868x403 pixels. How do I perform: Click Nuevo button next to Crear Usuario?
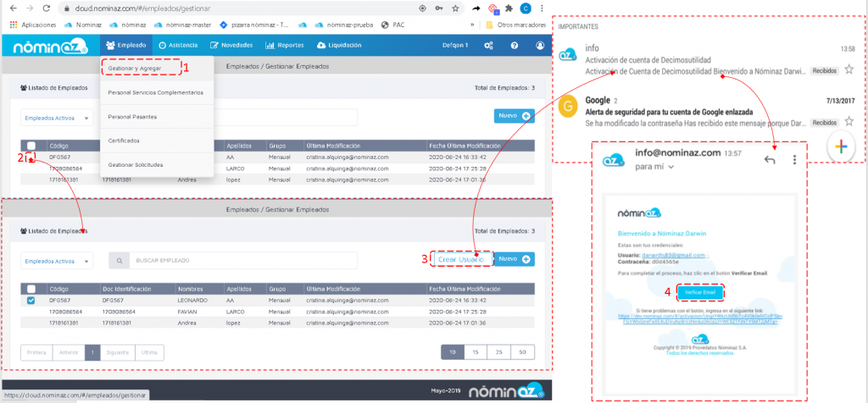[x=515, y=259]
